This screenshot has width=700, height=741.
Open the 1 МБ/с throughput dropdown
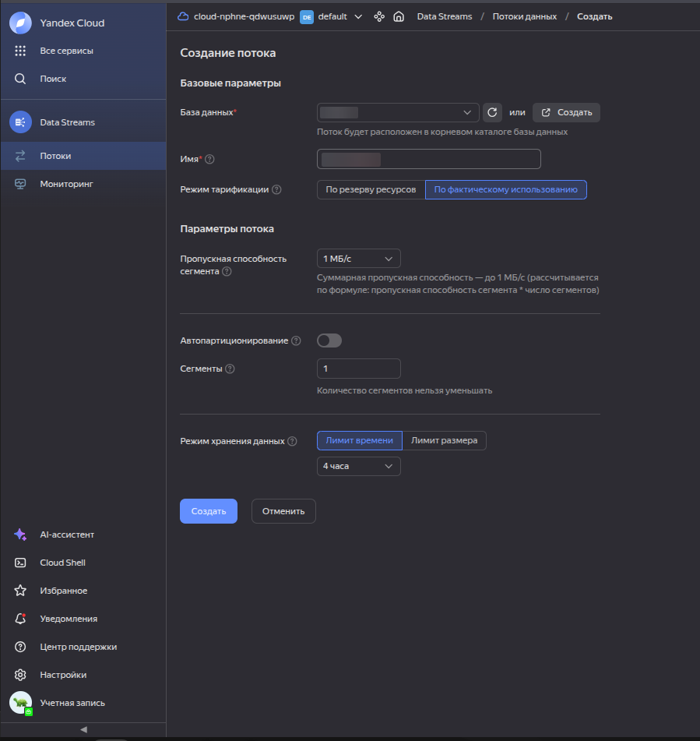point(358,259)
